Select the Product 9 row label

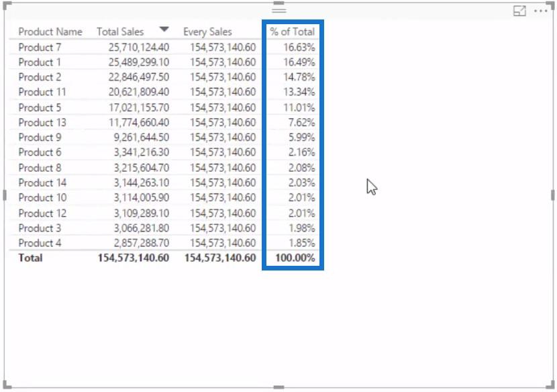point(40,137)
